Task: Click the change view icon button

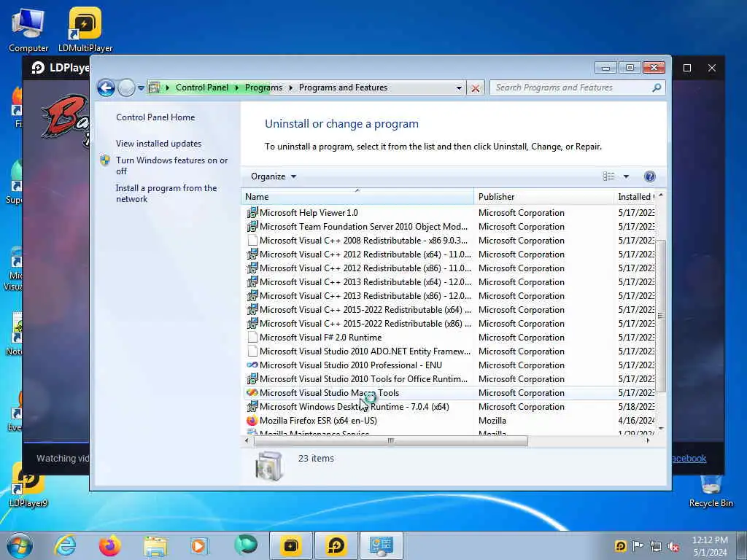Action: point(608,176)
